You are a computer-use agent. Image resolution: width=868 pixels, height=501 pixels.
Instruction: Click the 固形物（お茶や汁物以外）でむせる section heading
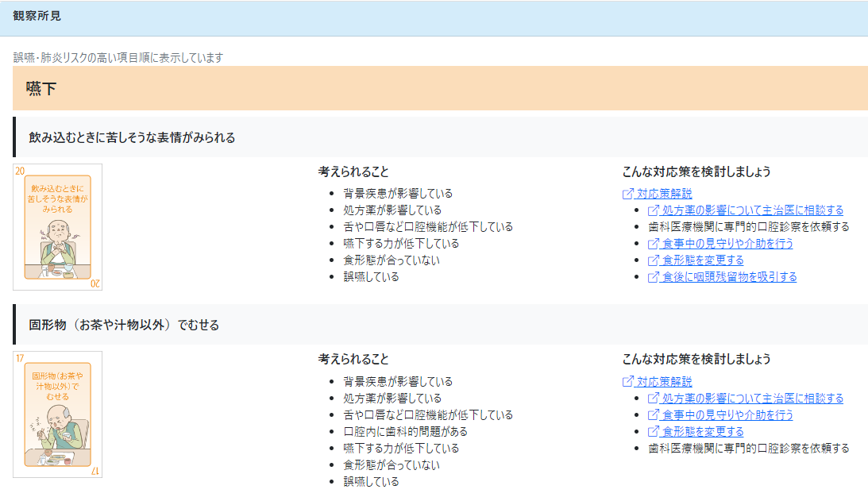[x=124, y=325]
